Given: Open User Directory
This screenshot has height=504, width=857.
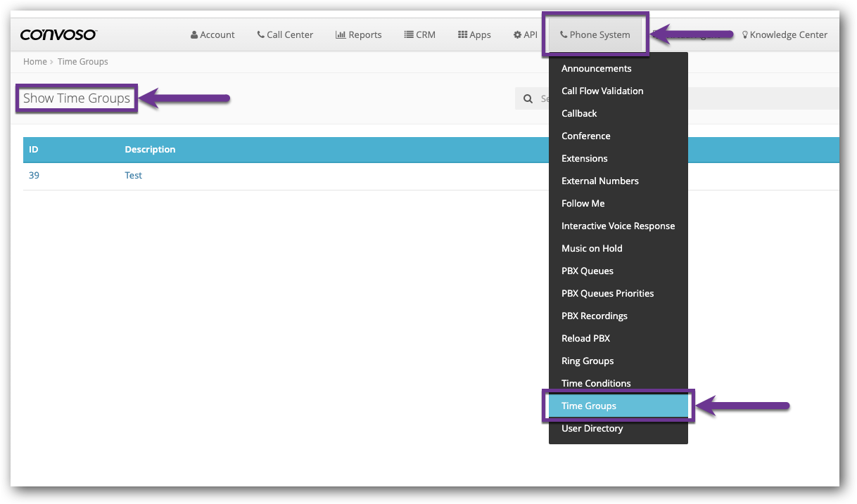Looking at the screenshot, I should 618,428.
